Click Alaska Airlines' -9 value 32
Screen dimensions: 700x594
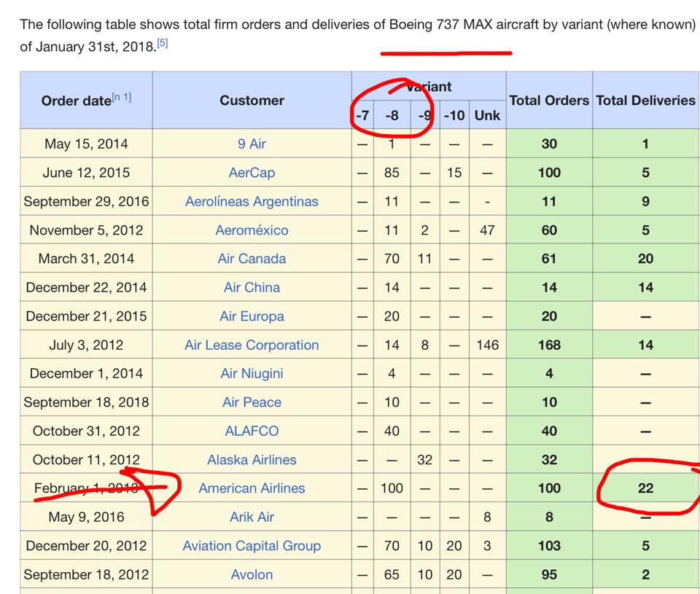coord(425,460)
